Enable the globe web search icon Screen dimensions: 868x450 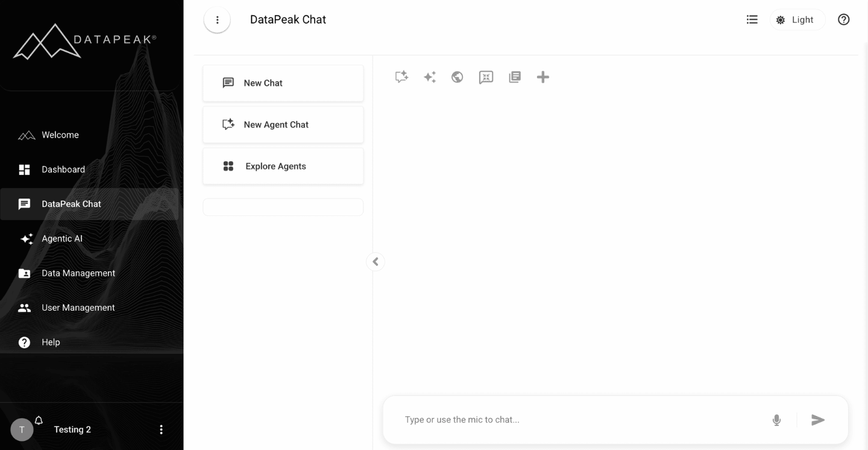click(x=458, y=77)
